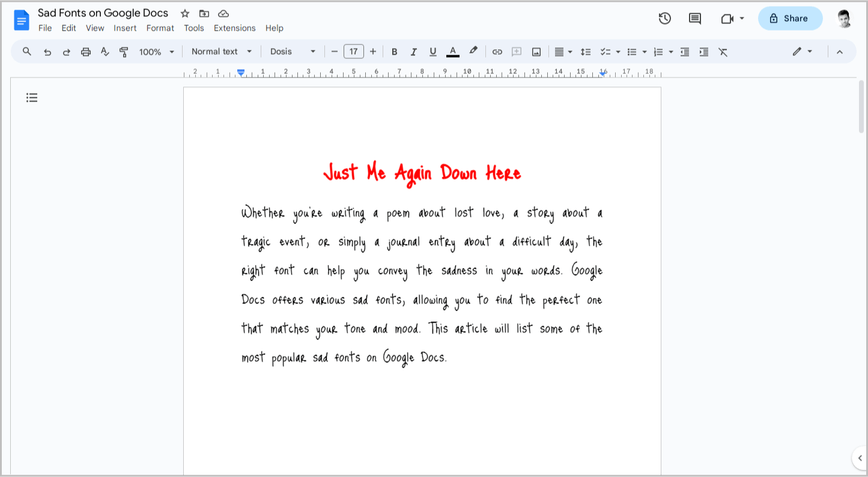Toggle the checklist button
This screenshot has height=477, width=868.
coord(605,52)
